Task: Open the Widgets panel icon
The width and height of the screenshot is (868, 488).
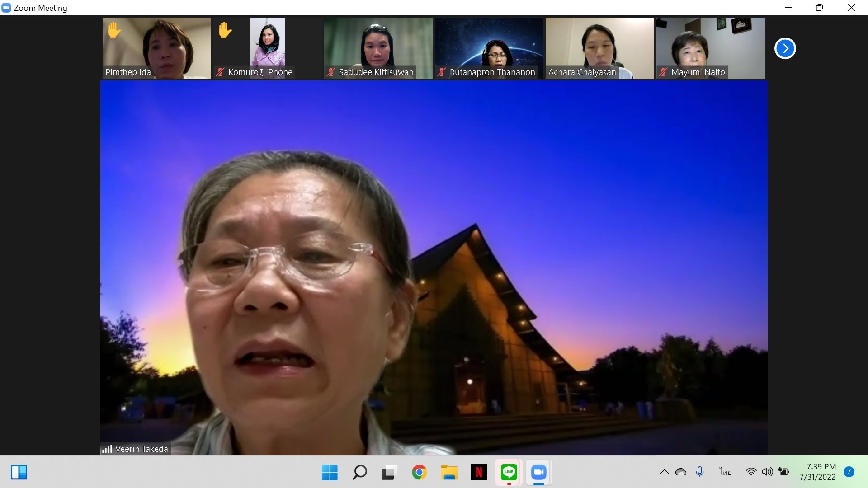Action: click(19, 473)
